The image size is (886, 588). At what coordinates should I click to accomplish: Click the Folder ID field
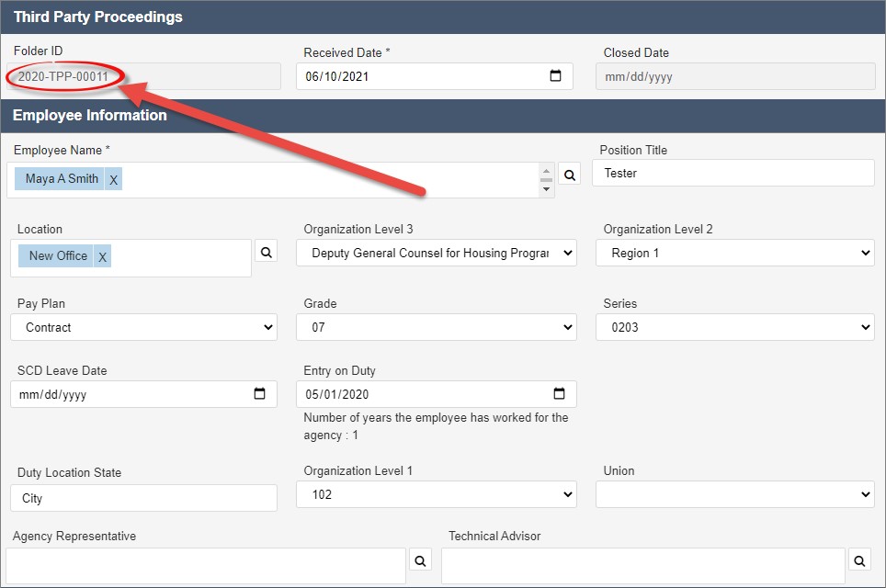coord(143,76)
